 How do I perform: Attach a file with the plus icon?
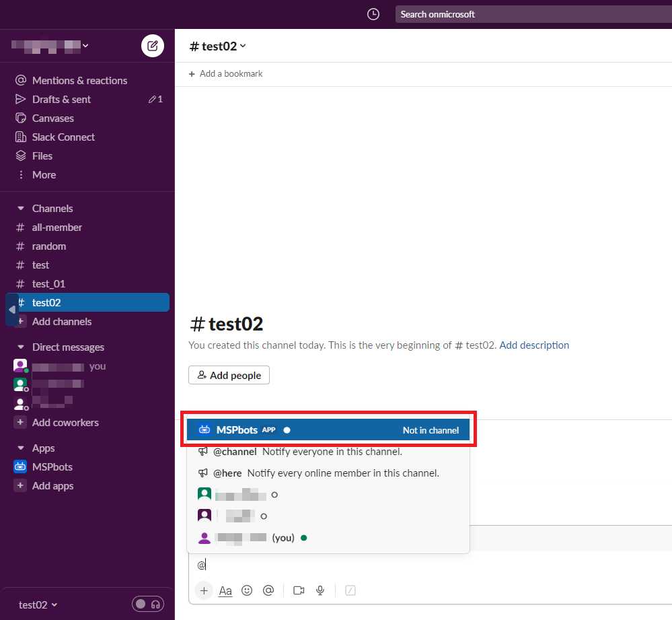(204, 590)
